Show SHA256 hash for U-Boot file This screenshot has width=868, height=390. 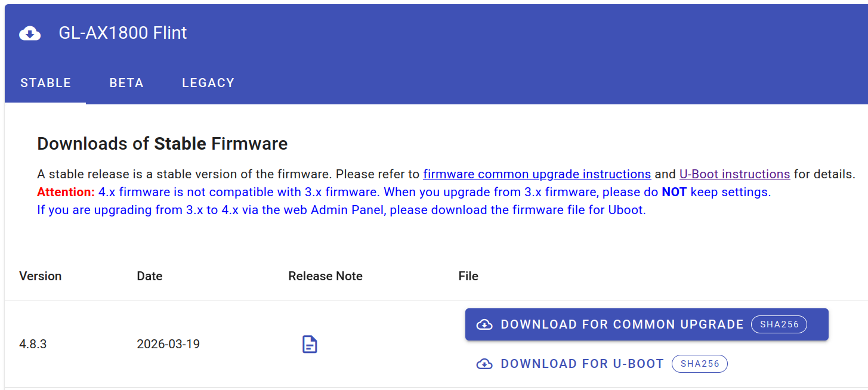(700, 364)
